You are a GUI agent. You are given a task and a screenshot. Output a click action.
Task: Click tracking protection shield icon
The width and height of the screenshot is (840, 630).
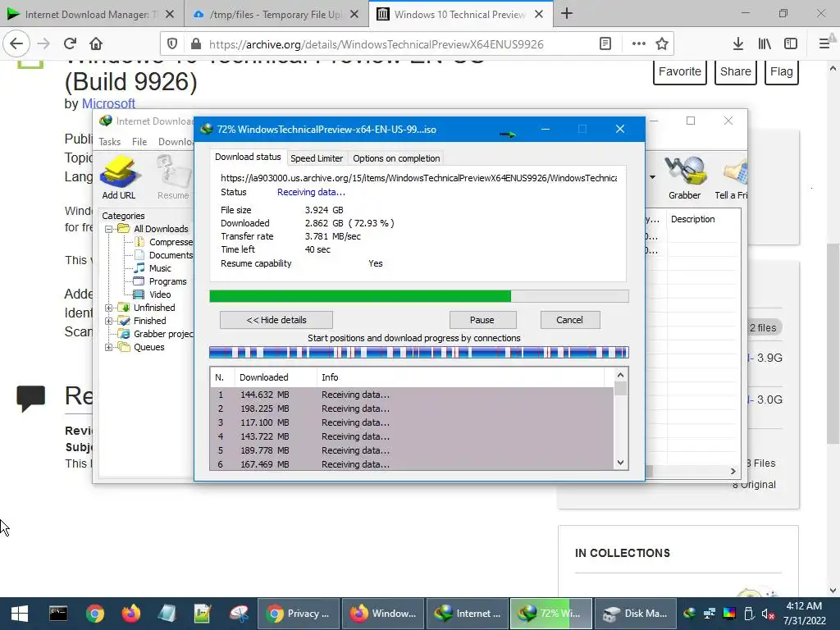click(172, 44)
